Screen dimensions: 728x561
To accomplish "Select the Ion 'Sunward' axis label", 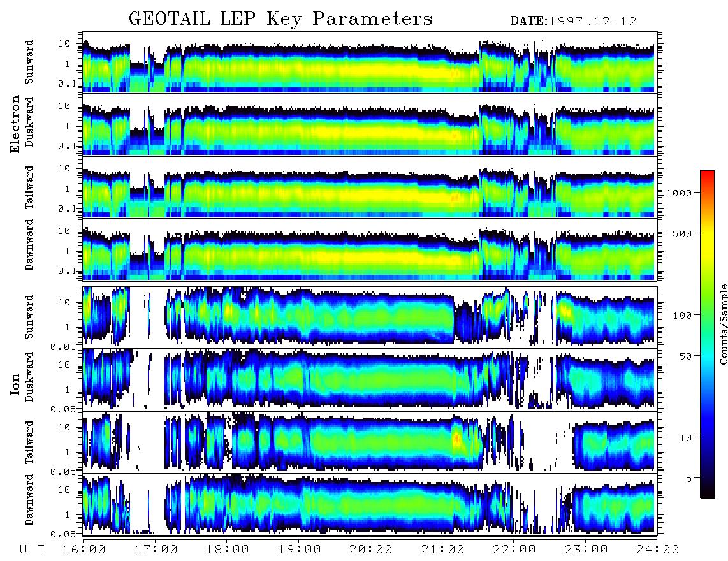I will (29, 317).
